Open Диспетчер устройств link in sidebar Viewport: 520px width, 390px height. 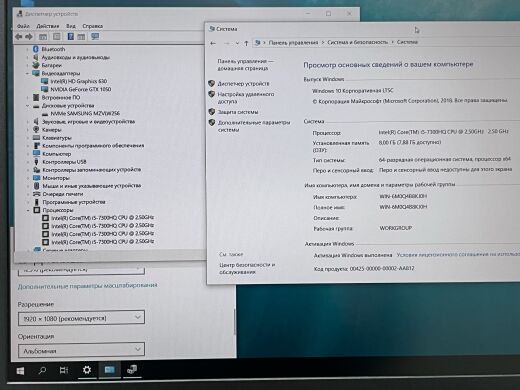pos(243,84)
